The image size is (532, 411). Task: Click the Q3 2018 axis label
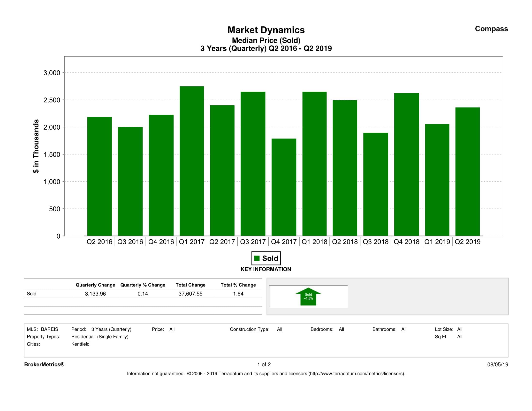(x=375, y=242)
